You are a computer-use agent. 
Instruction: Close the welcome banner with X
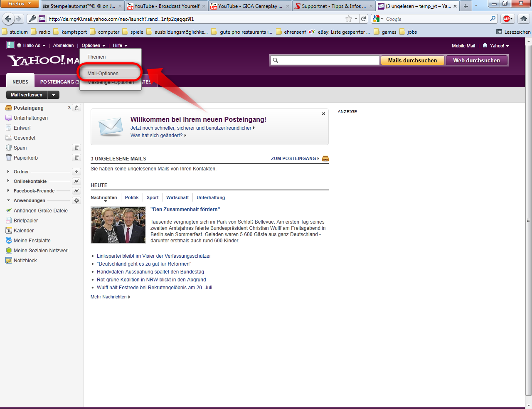(x=323, y=113)
